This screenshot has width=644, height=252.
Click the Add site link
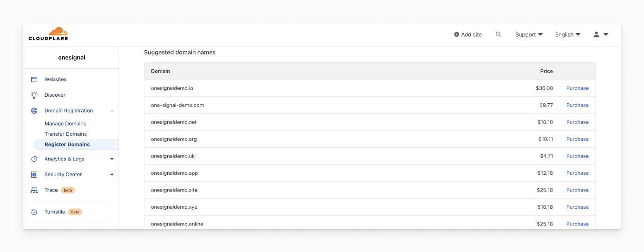click(471, 34)
